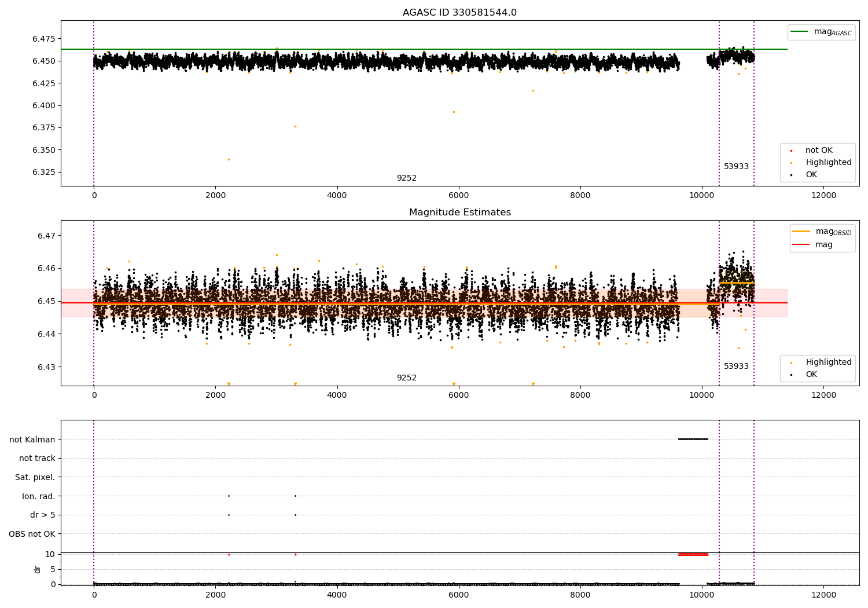The image size is (868, 608).
Task: Click the 'dr > 5' axis label
Action: pos(43,515)
